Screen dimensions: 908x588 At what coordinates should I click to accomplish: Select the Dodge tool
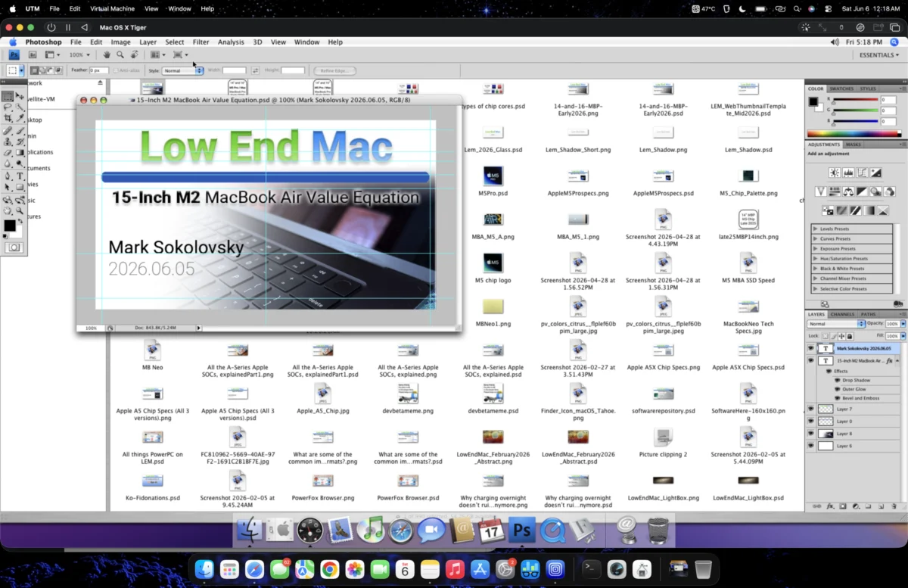20,164
